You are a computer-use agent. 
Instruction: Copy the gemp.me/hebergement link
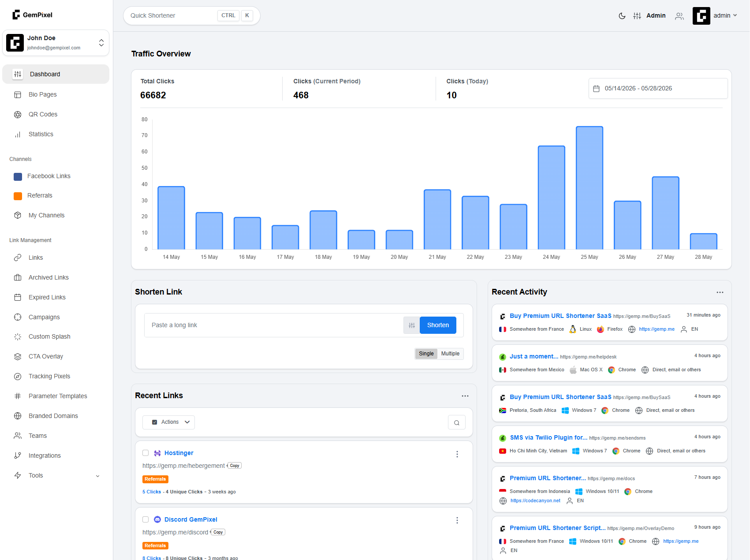235,466
